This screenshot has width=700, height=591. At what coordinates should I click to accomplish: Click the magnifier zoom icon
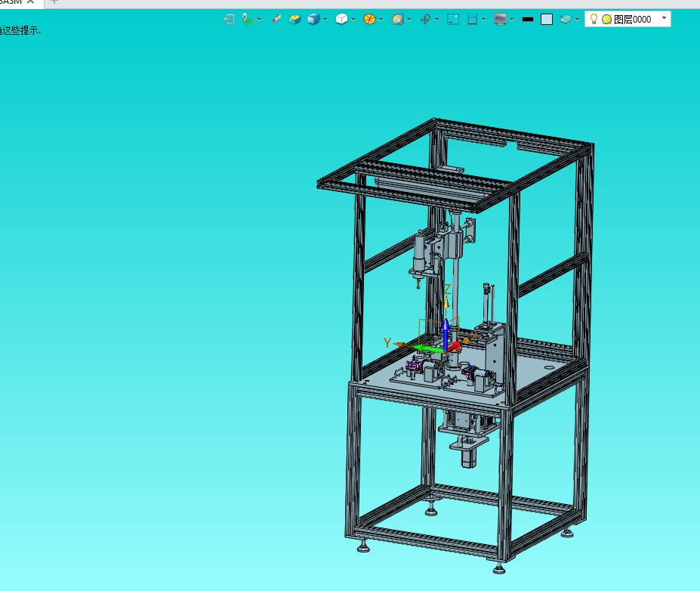[397, 19]
